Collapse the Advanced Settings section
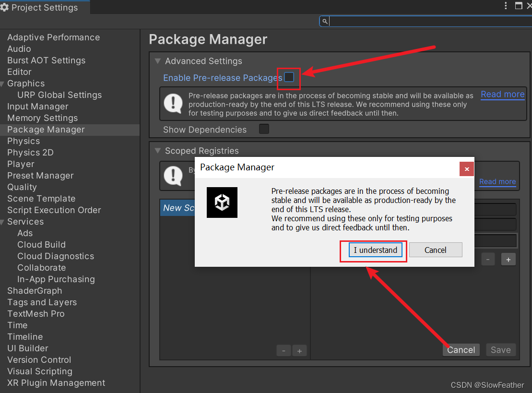532x393 pixels. [x=157, y=61]
